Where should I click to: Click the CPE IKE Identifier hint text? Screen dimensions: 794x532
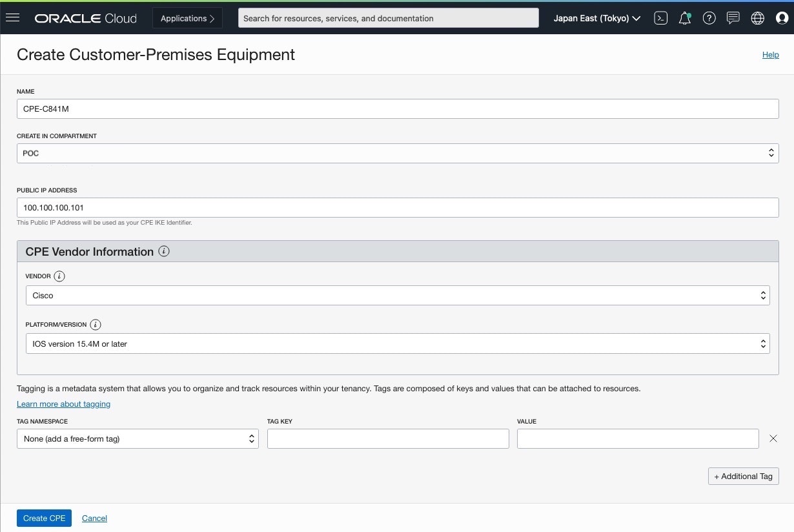coord(105,223)
